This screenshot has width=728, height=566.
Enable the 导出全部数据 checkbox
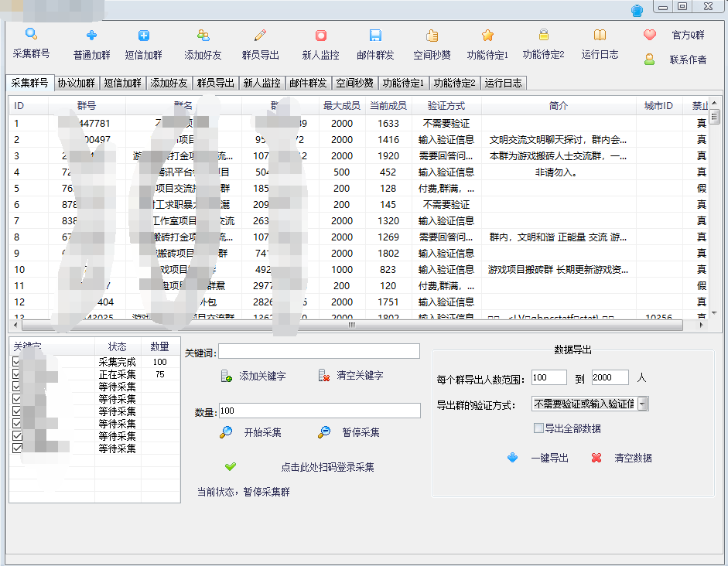538,428
